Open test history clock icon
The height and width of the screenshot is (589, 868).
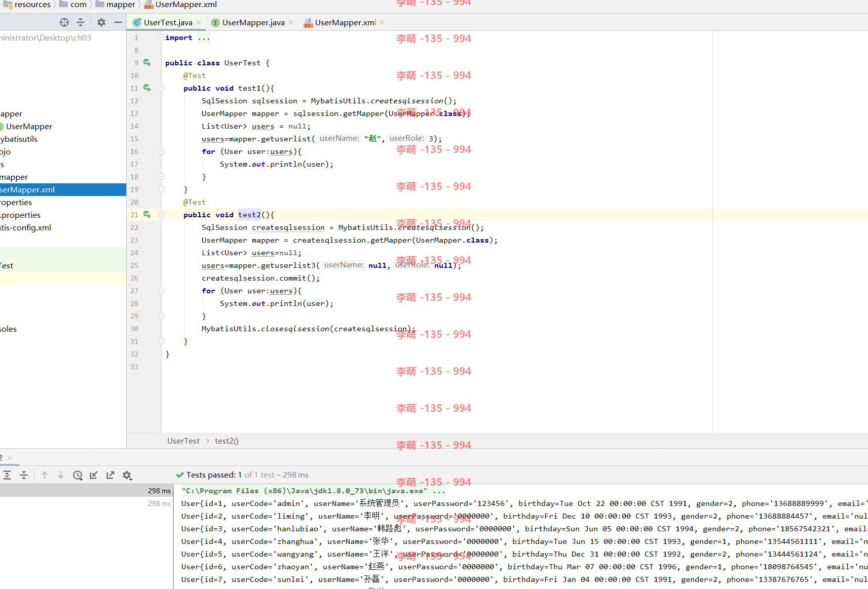78,475
